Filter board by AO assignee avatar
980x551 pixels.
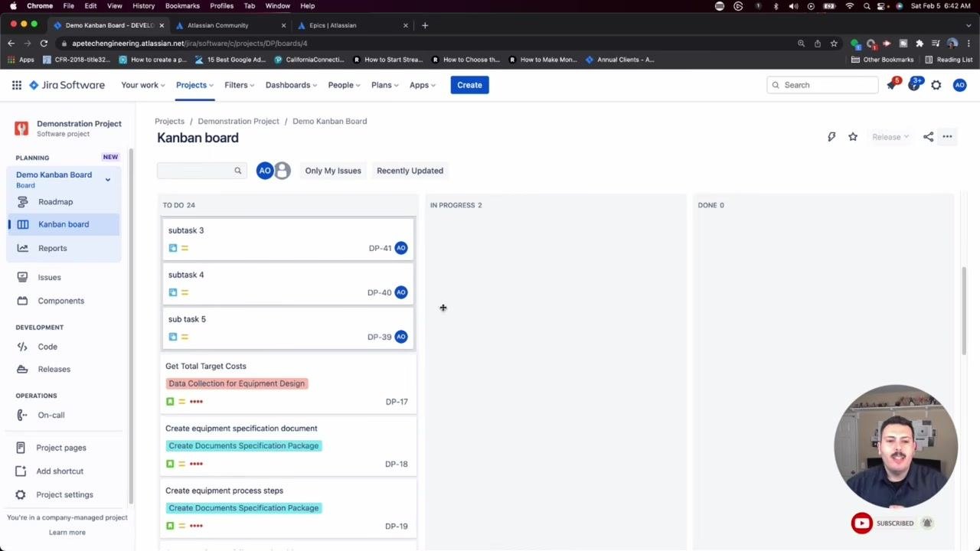click(x=265, y=171)
